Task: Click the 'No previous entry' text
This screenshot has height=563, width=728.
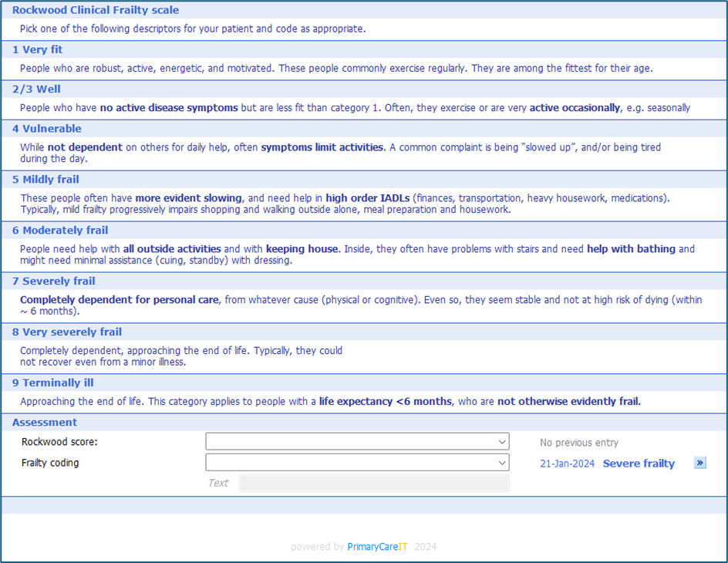Action: point(579,443)
